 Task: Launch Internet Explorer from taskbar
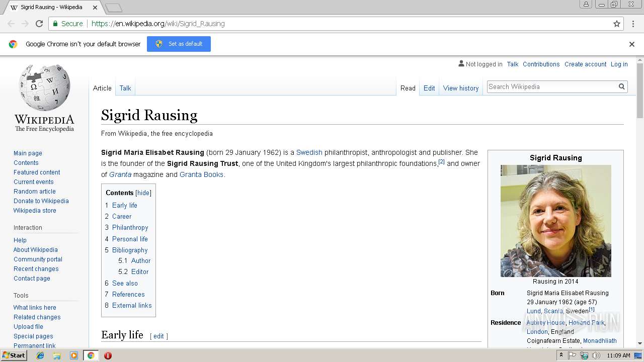[40, 355]
